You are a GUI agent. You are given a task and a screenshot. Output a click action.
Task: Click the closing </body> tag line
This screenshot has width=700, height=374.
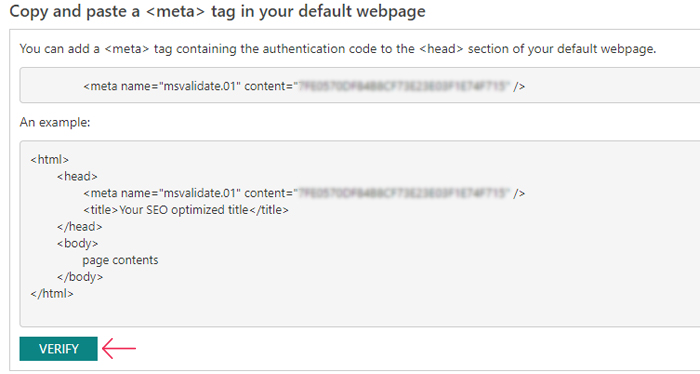pos(80,277)
